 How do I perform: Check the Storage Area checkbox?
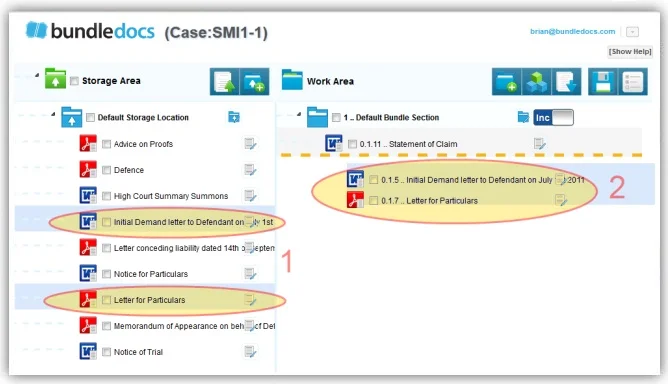click(75, 81)
